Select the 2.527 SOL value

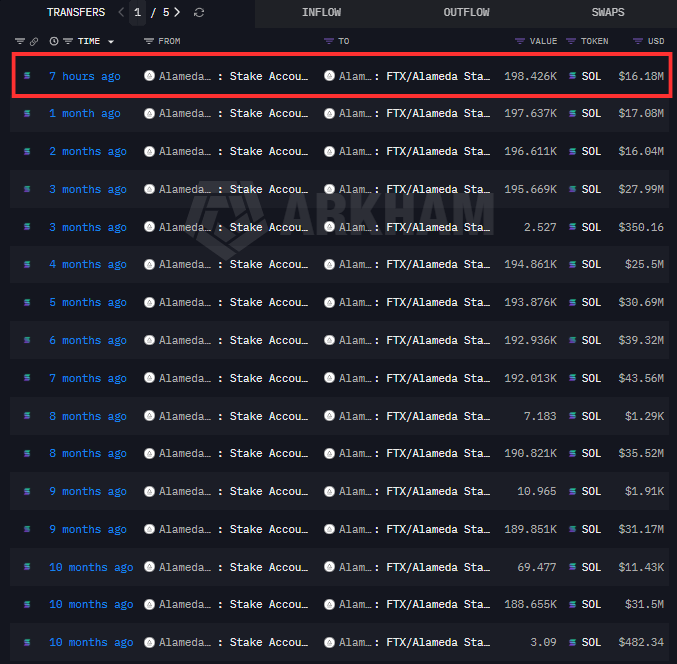click(x=540, y=227)
